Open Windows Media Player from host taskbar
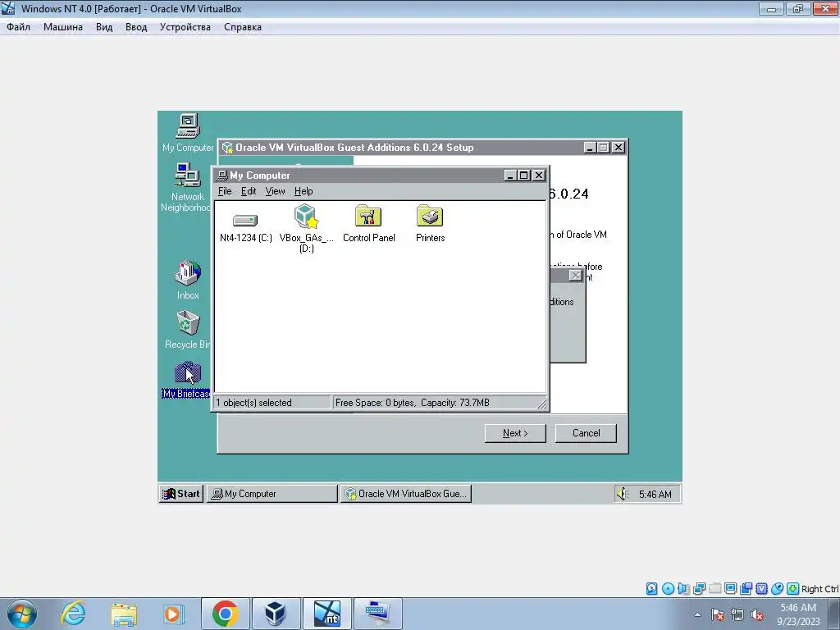This screenshot has height=630, width=840. (x=174, y=614)
